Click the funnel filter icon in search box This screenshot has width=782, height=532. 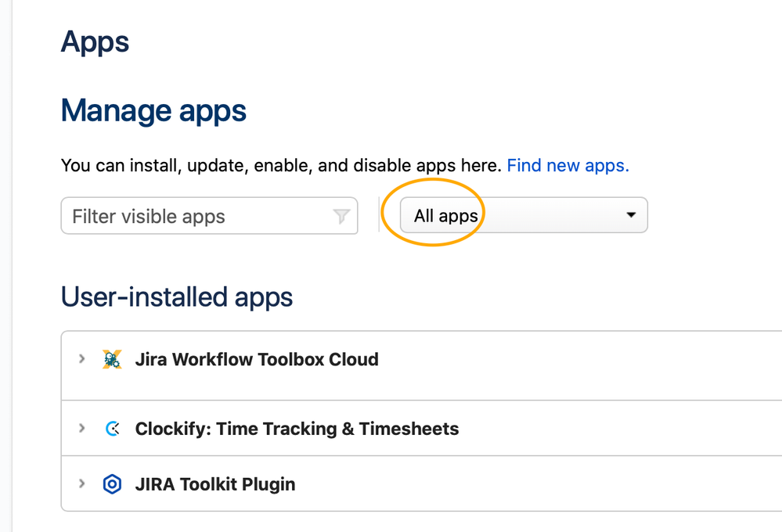click(341, 216)
